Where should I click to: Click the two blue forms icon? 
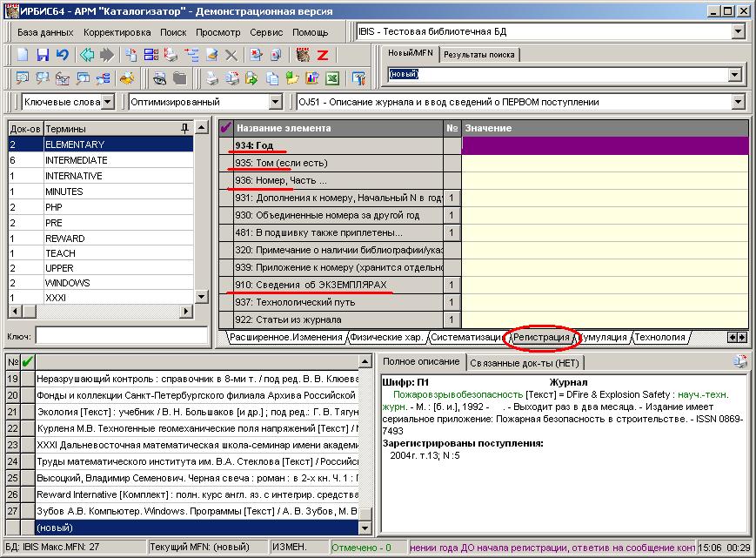[151, 55]
